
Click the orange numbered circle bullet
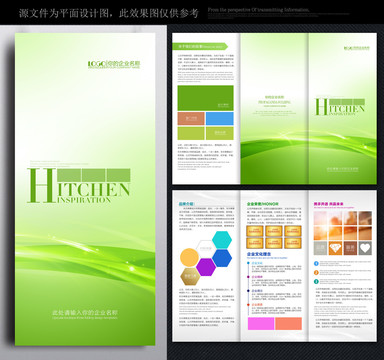[x=316, y=272]
